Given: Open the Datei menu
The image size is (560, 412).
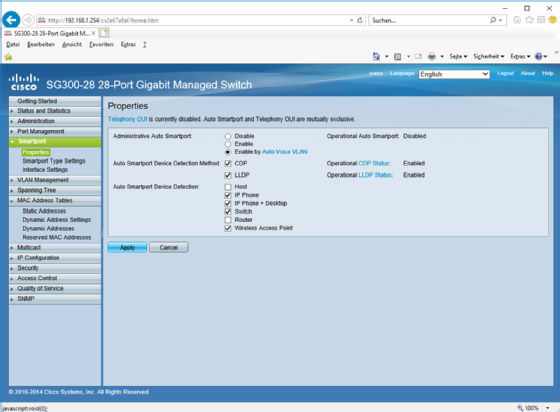Looking at the screenshot, I should click(x=13, y=44).
